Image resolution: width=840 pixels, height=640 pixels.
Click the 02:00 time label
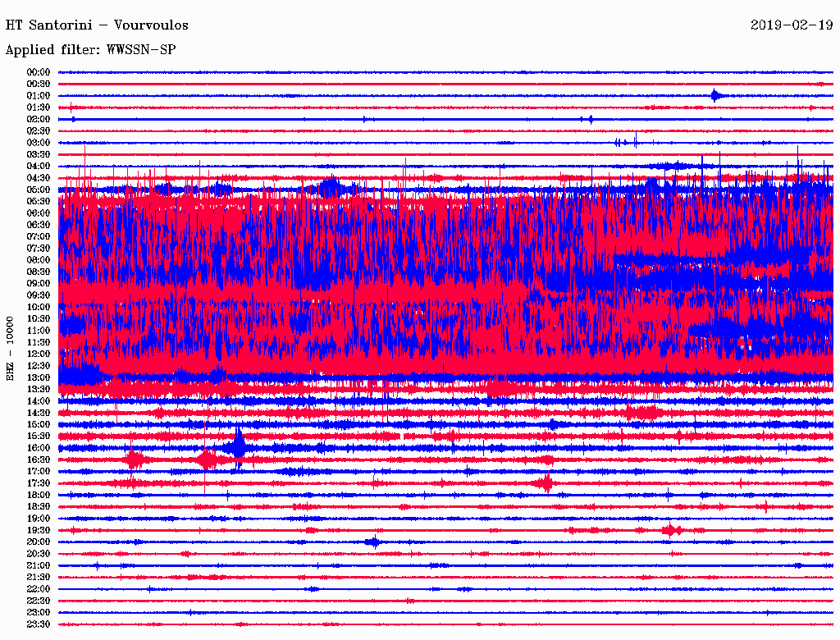(39, 120)
